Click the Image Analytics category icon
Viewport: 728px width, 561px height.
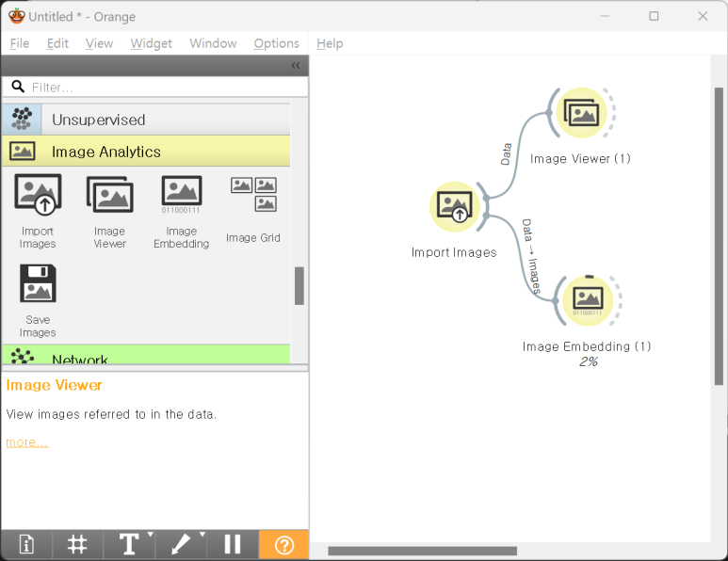(x=23, y=152)
